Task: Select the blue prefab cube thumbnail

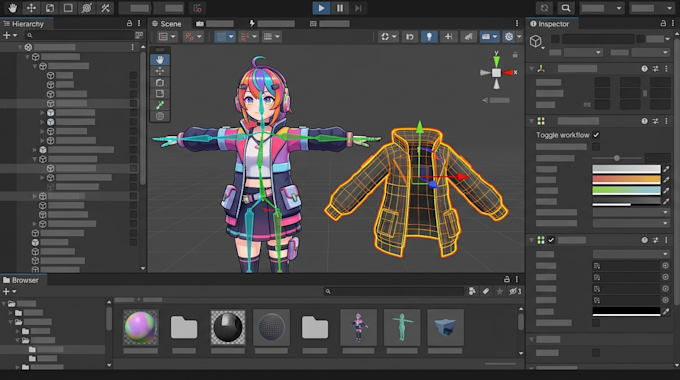Action: point(445,327)
